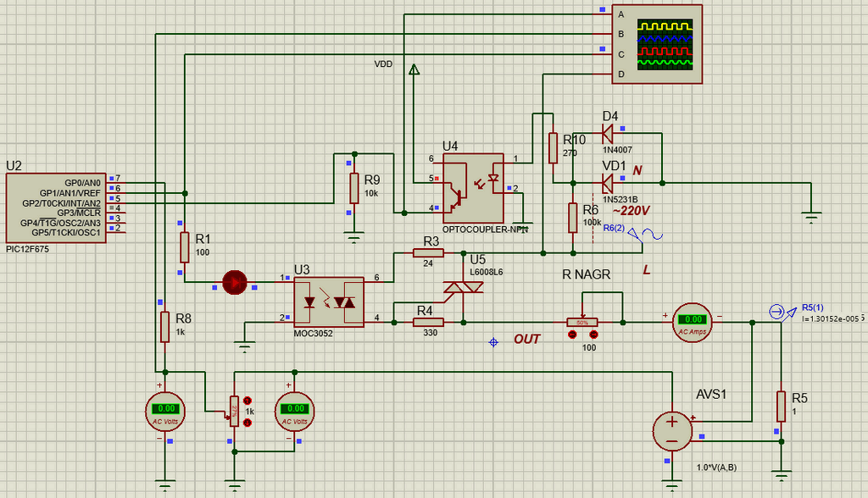Select resistor R8 1k
868x498 pixels.
164,327
